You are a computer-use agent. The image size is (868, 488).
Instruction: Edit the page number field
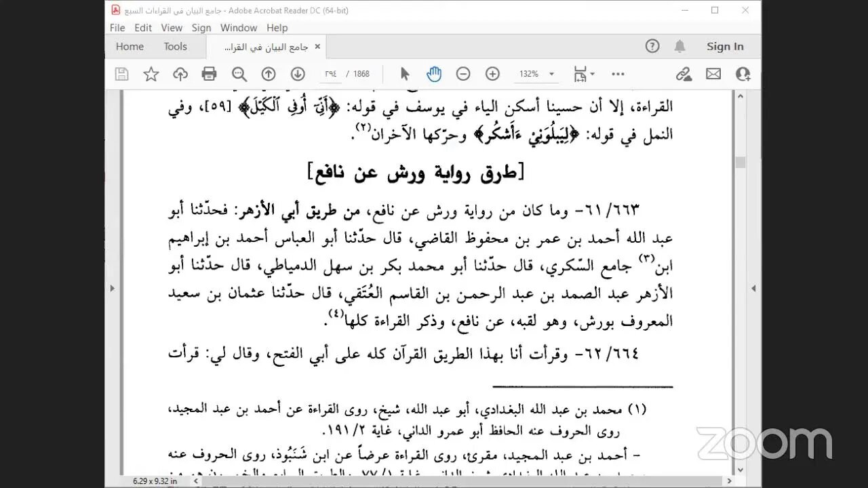[330, 74]
